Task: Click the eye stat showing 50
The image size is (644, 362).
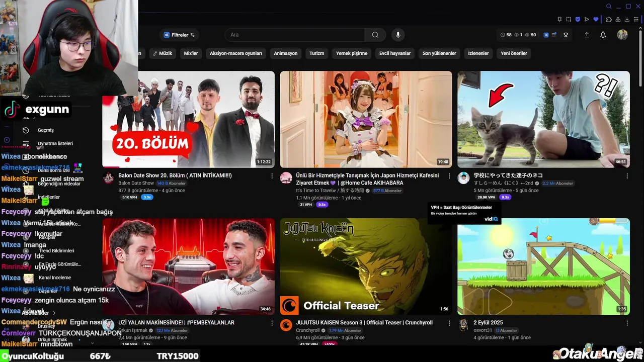Action: 530,35
